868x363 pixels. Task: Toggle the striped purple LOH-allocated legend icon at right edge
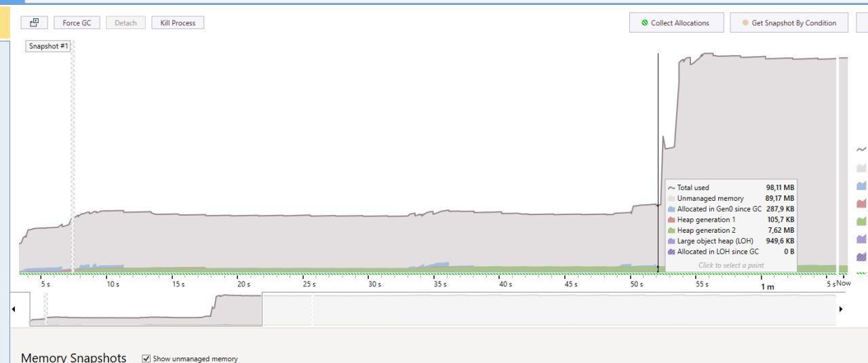pyautogui.click(x=862, y=256)
